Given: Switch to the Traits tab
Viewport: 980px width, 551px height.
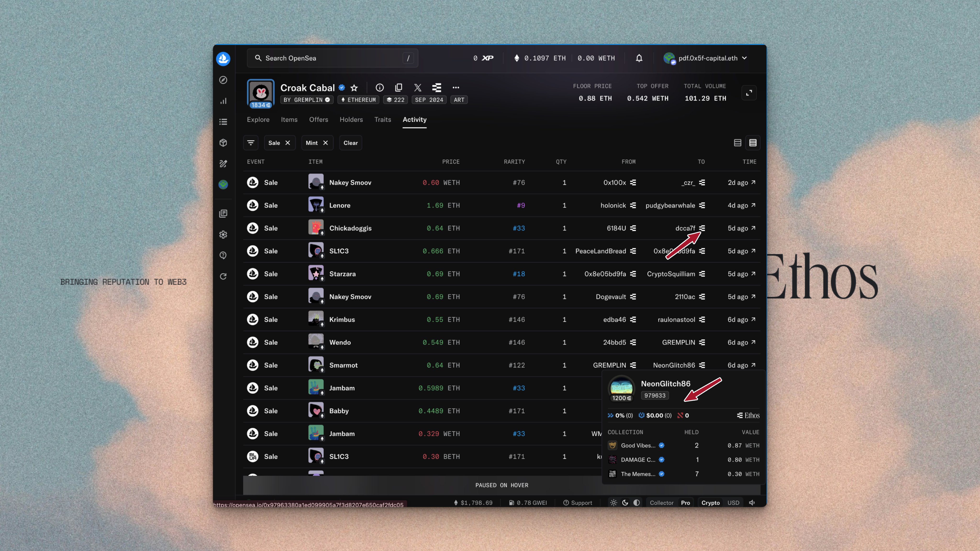Looking at the screenshot, I should click(383, 119).
